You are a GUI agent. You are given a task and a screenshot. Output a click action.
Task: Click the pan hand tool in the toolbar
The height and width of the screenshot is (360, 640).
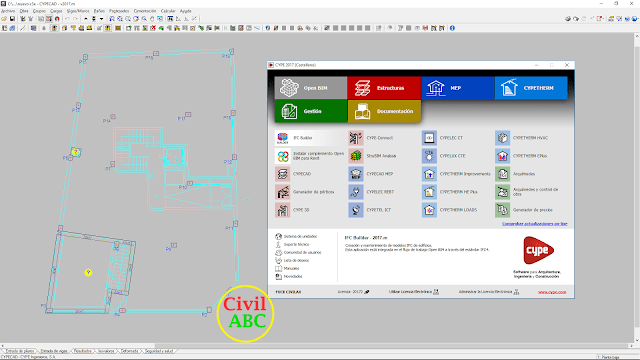pyautogui.click(x=152, y=19)
